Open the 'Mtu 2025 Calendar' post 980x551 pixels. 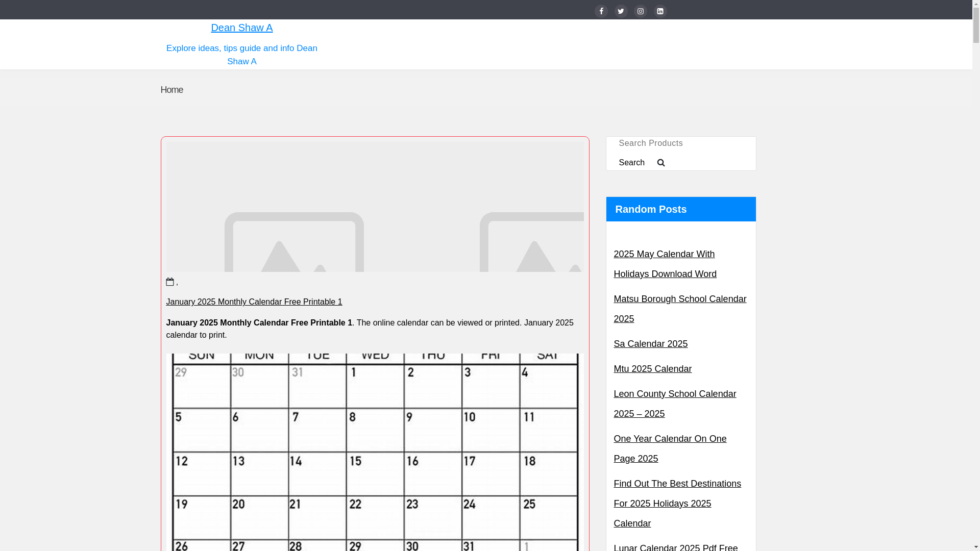pos(652,369)
